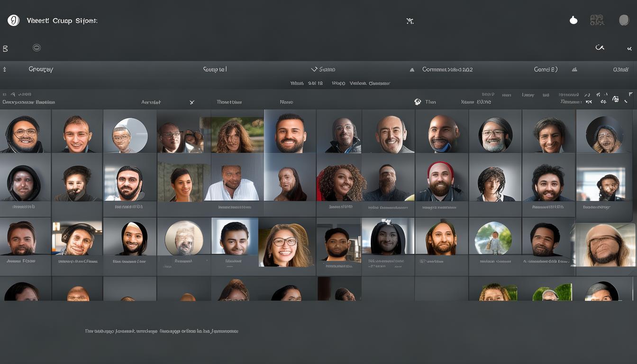Click the white icon left of the Tlhan label
Screen dimensions: 637x364
418,102
